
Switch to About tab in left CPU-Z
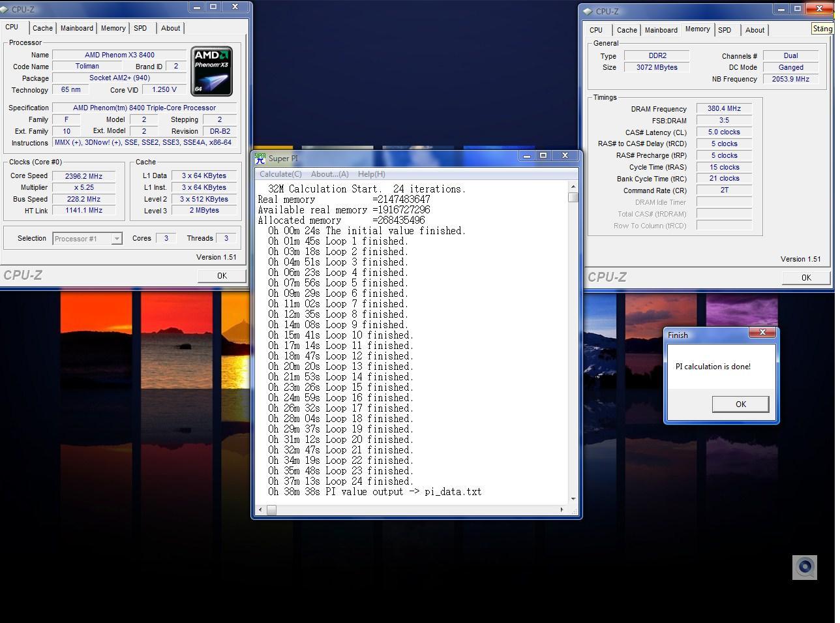(x=171, y=28)
